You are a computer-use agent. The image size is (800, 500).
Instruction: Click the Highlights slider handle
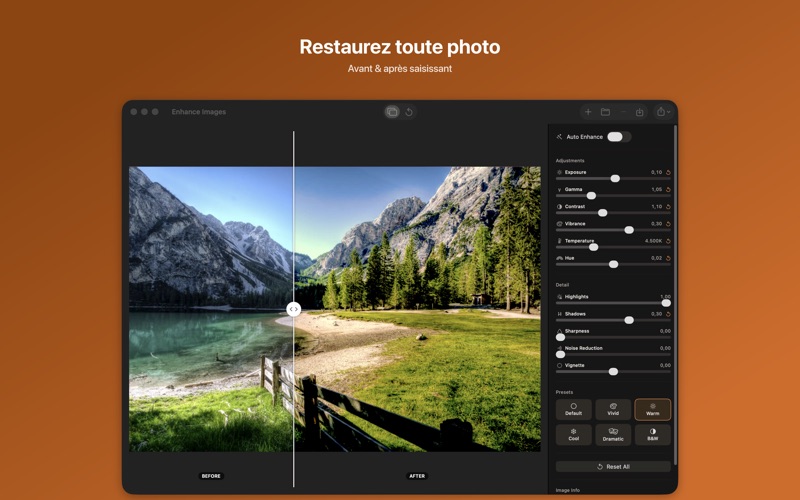pyautogui.click(x=666, y=303)
